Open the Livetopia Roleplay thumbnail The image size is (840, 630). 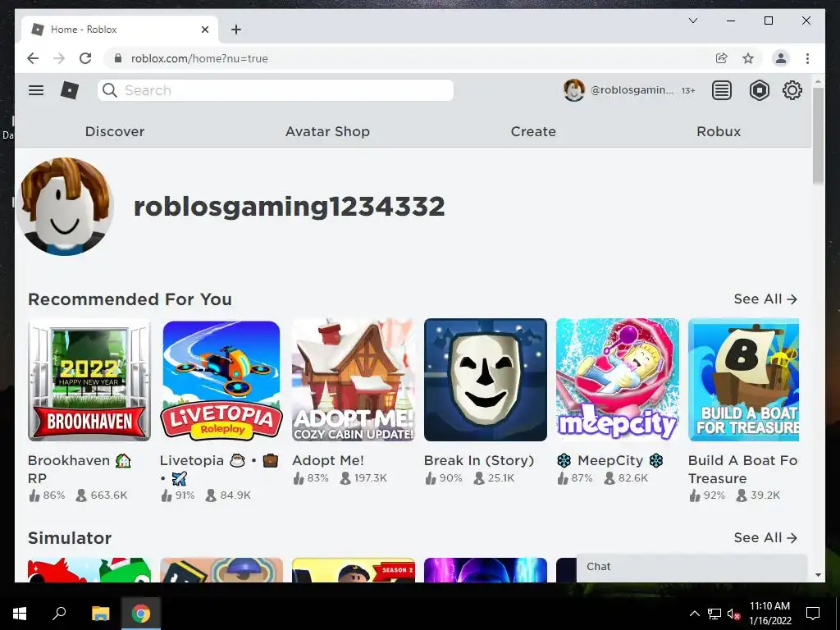click(221, 380)
